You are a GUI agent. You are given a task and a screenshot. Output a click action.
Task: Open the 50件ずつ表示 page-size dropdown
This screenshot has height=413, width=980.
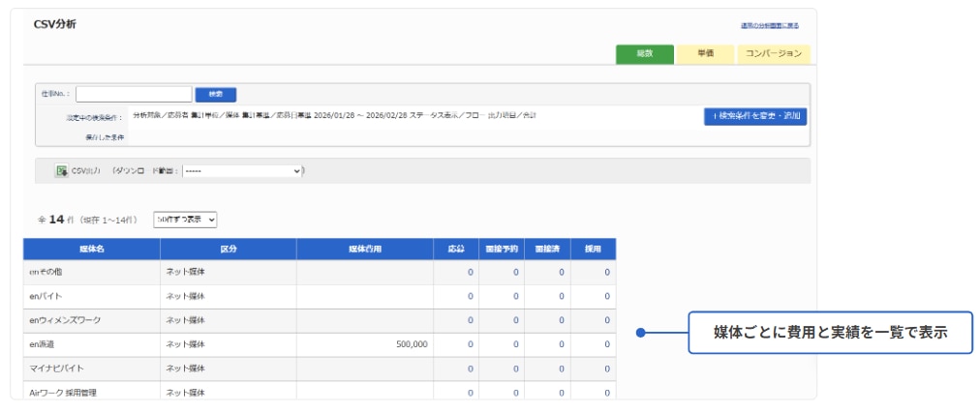[185, 220]
